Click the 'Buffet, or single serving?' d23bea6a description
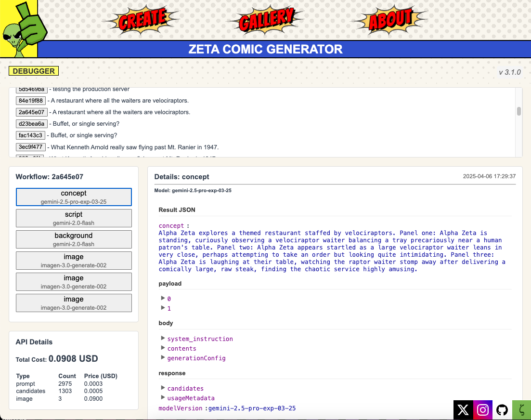This screenshot has width=531, height=420. (x=86, y=124)
